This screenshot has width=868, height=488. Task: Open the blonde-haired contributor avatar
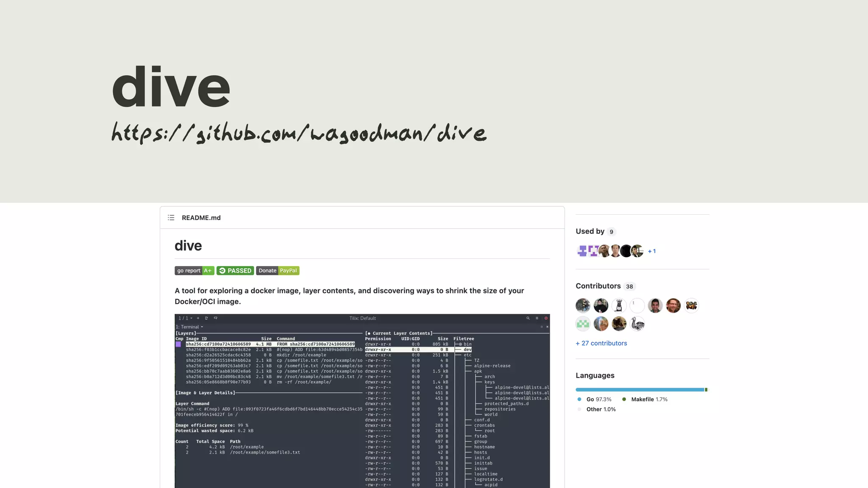[x=601, y=324]
